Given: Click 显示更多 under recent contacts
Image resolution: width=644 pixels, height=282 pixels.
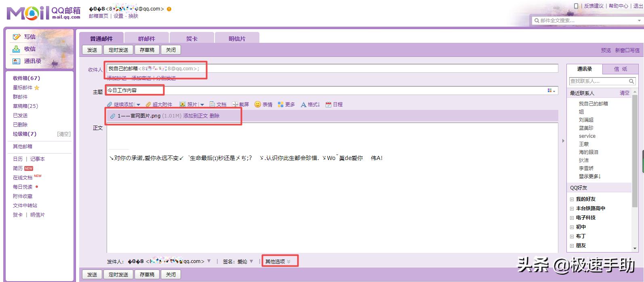Looking at the screenshot, I should coord(590,177).
